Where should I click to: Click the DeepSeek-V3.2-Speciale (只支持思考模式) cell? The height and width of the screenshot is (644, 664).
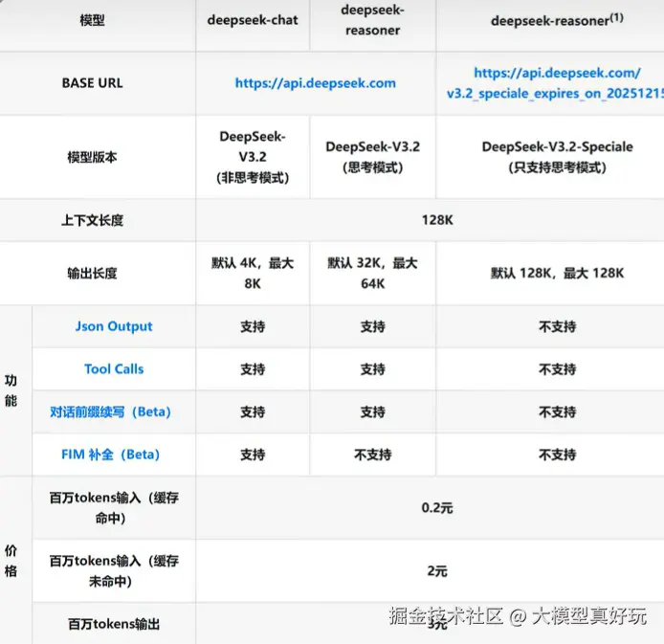tap(557, 157)
